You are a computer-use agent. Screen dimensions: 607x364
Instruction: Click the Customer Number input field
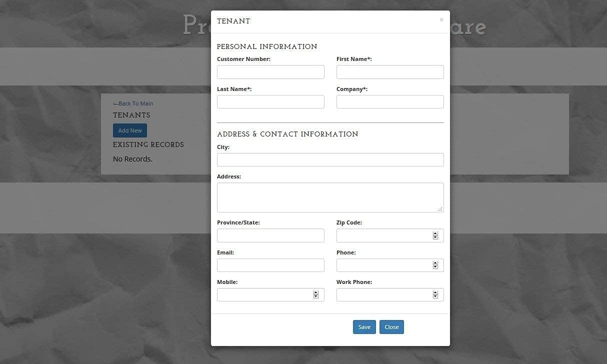point(270,72)
